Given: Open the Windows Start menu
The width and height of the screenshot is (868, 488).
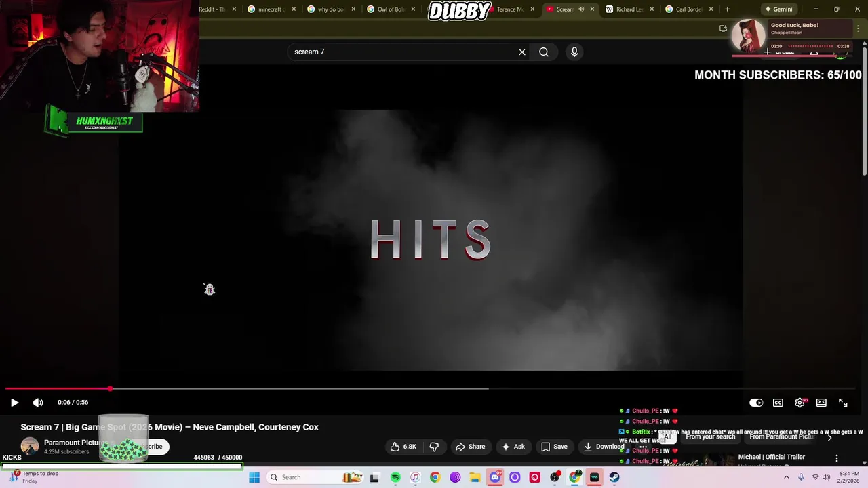Looking at the screenshot, I should (x=254, y=477).
